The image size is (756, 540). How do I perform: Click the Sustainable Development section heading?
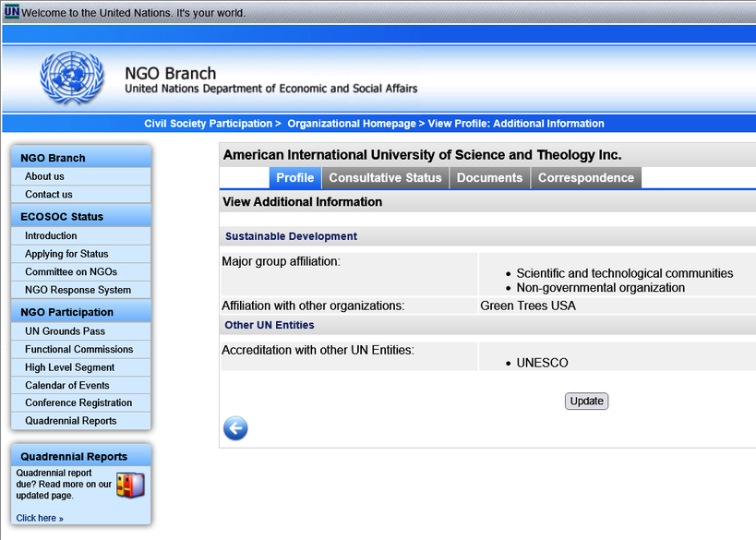pyautogui.click(x=291, y=236)
